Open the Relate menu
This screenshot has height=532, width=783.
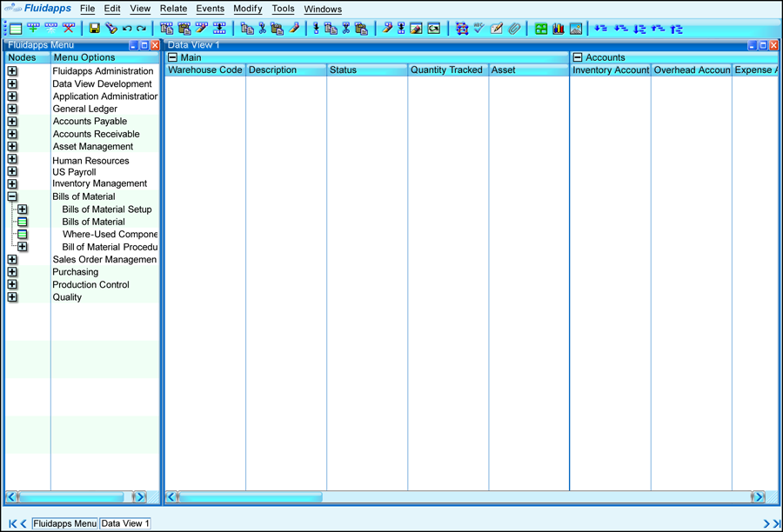(173, 9)
